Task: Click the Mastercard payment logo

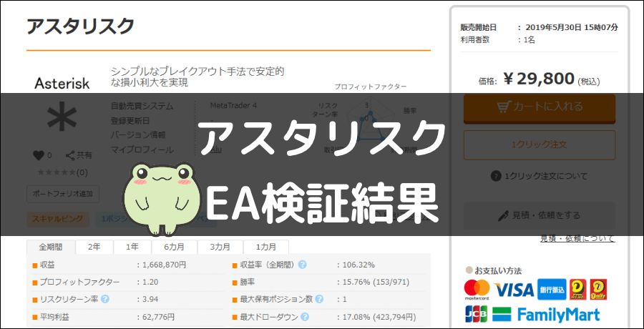Action: coord(477,290)
